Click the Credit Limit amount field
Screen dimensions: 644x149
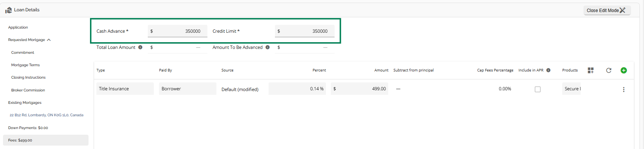(x=305, y=31)
